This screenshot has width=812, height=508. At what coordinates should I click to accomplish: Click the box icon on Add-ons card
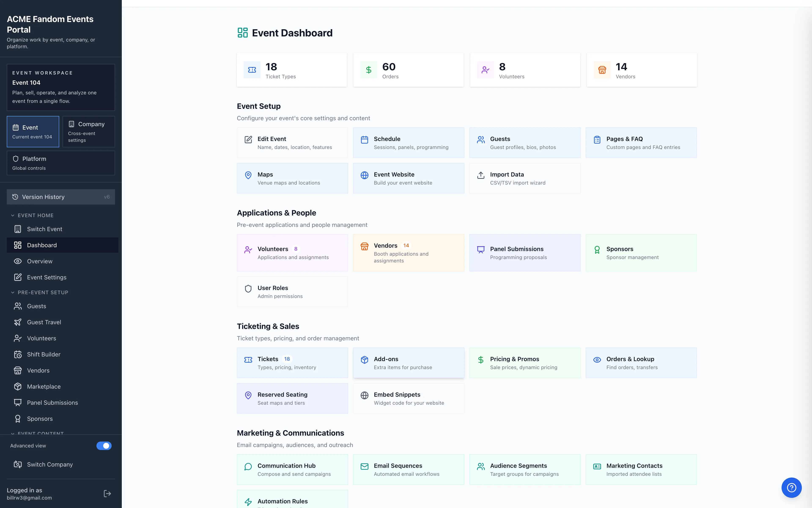coord(365,360)
